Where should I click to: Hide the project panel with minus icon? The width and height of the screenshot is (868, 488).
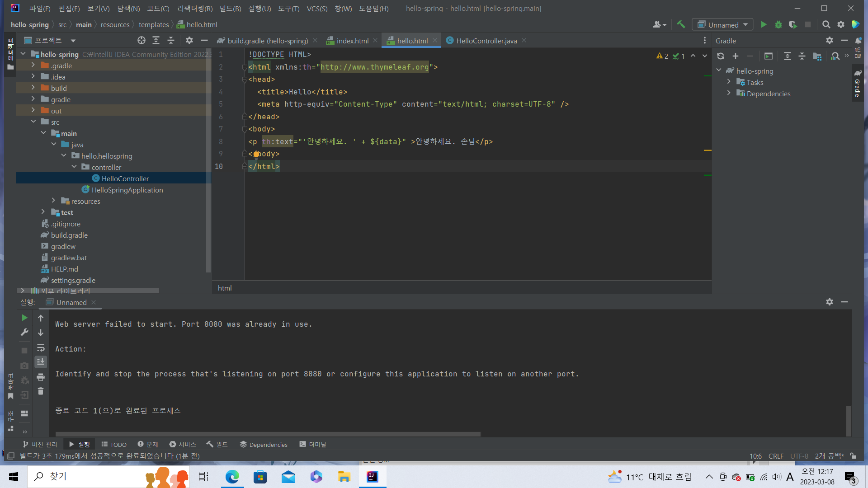click(204, 41)
